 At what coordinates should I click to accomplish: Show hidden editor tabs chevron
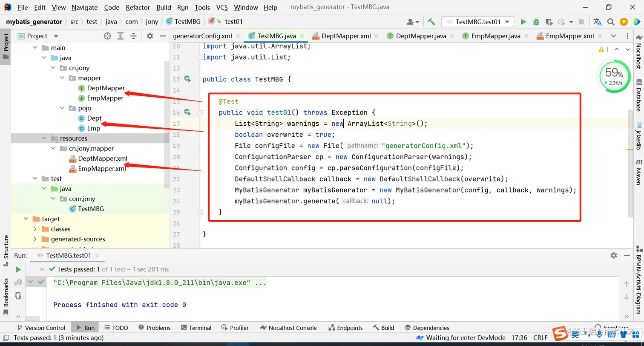[613, 36]
